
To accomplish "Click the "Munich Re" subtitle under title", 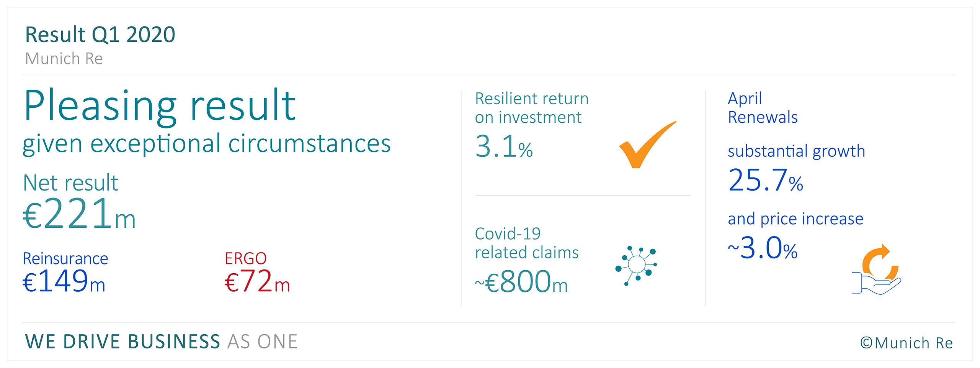I will [x=64, y=59].
